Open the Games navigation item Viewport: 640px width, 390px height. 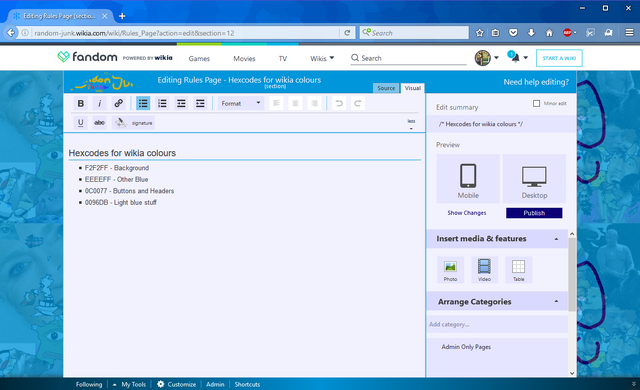point(199,58)
